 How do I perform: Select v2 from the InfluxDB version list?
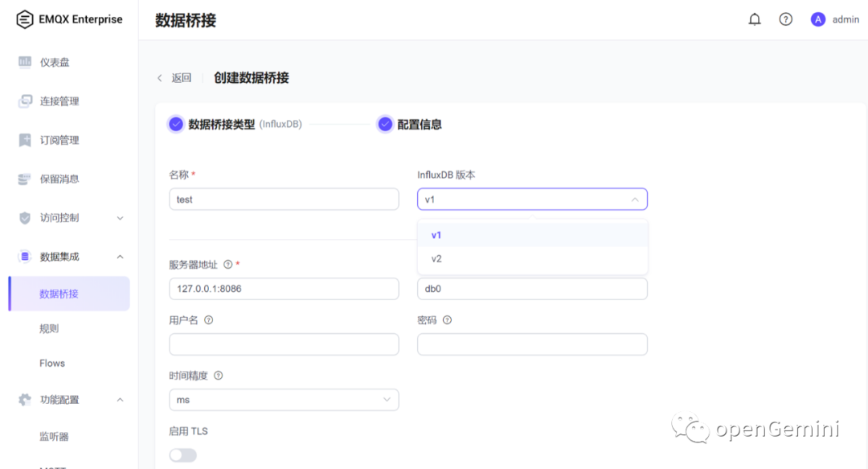click(436, 258)
